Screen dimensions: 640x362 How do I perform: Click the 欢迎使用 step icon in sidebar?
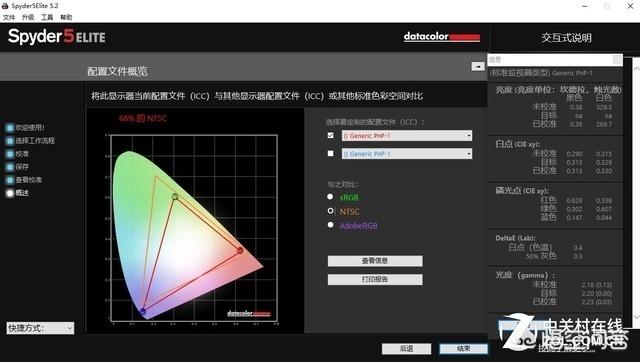pos(10,128)
